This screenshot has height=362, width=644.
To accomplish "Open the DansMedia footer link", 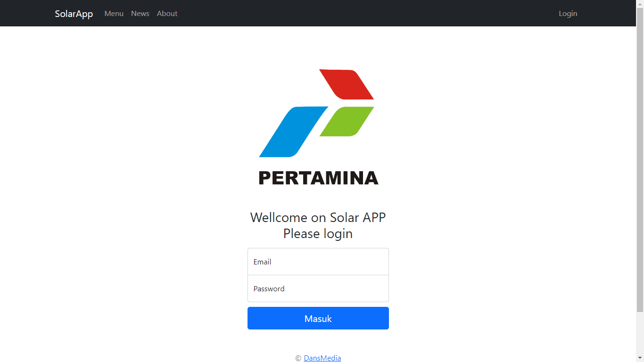I will tap(322, 358).
